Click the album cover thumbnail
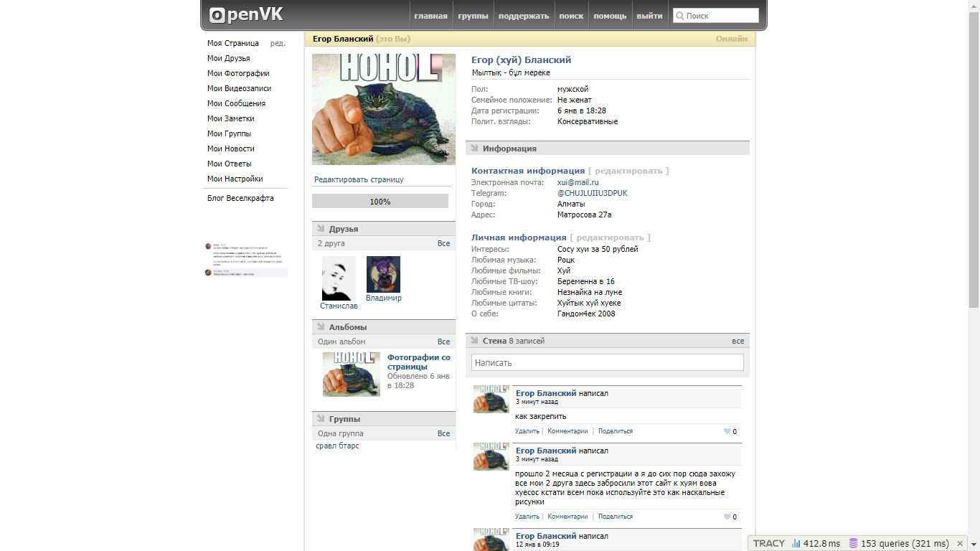This screenshot has width=980, height=551. click(352, 374)
